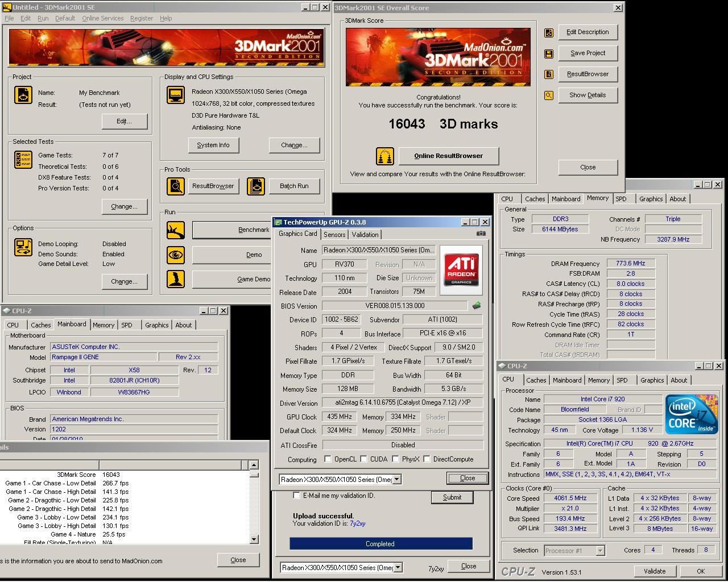This screenshot has width=728, height=582.
Task: Switch to the Sensors tab in GPU-Z
Action: 334,235
